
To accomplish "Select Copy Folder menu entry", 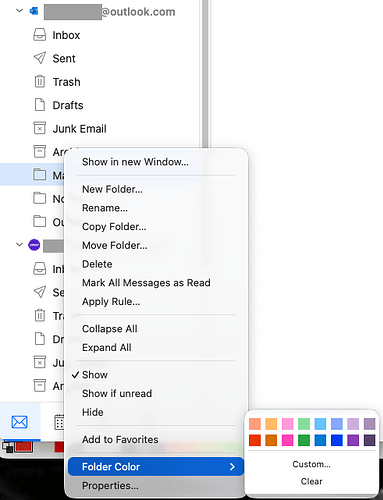I will tap(156, 227).
